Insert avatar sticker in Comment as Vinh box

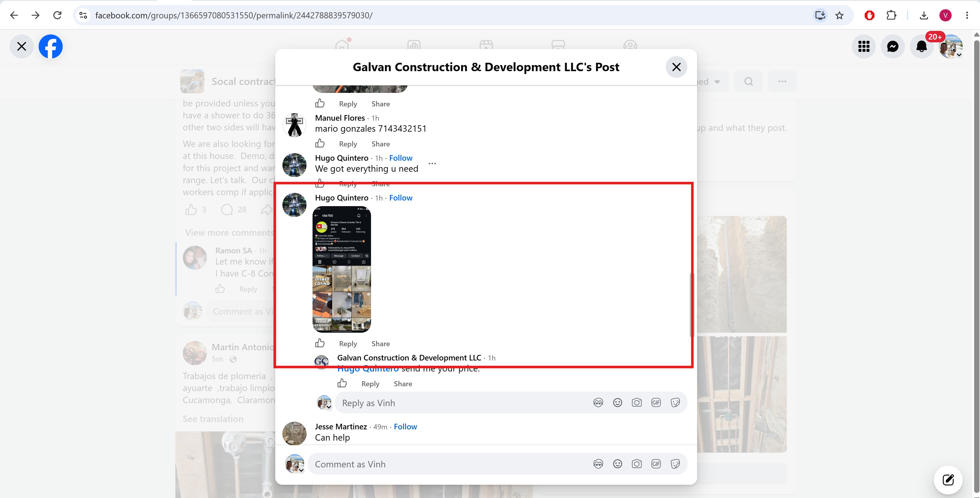point(598,464)
